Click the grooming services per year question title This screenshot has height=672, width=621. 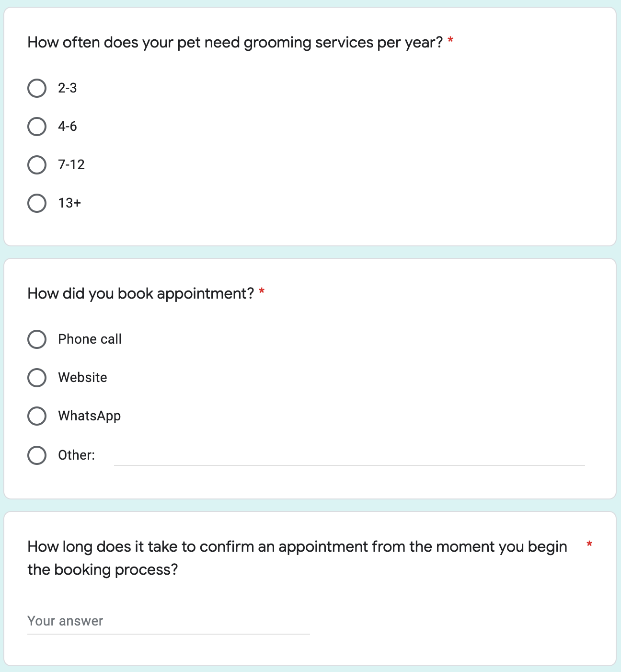click(235, 43)
